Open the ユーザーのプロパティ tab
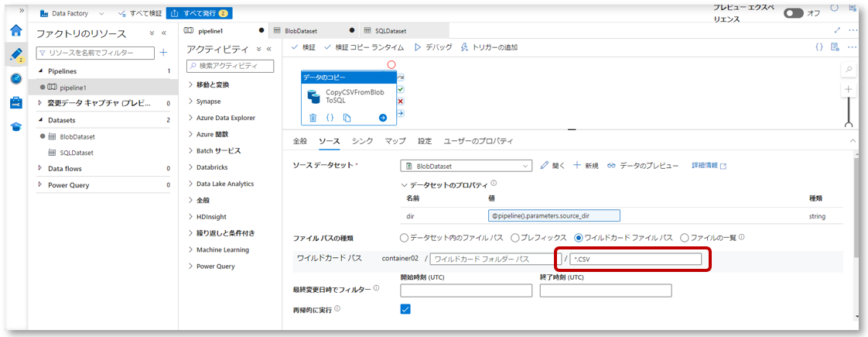The width and height of the screenshot is (868, 337). (x=478, y=141)
